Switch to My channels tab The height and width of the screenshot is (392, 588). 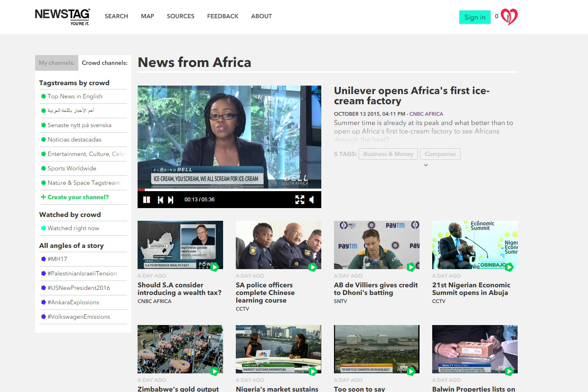pos(57,63)
